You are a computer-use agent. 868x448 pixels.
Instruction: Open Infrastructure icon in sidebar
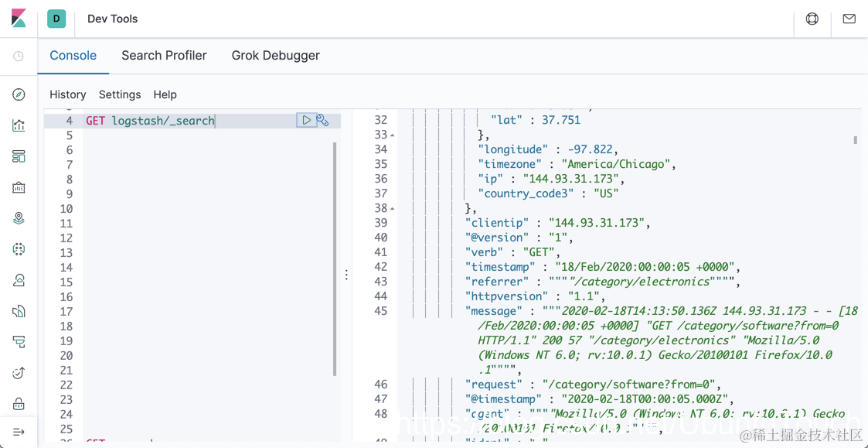[19, 280]
